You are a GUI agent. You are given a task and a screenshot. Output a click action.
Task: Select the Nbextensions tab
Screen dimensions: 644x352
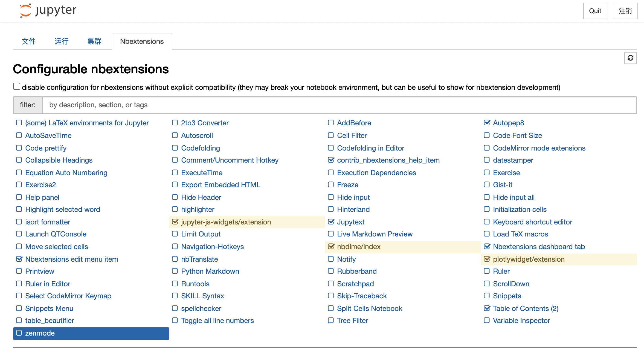point(142,41)
